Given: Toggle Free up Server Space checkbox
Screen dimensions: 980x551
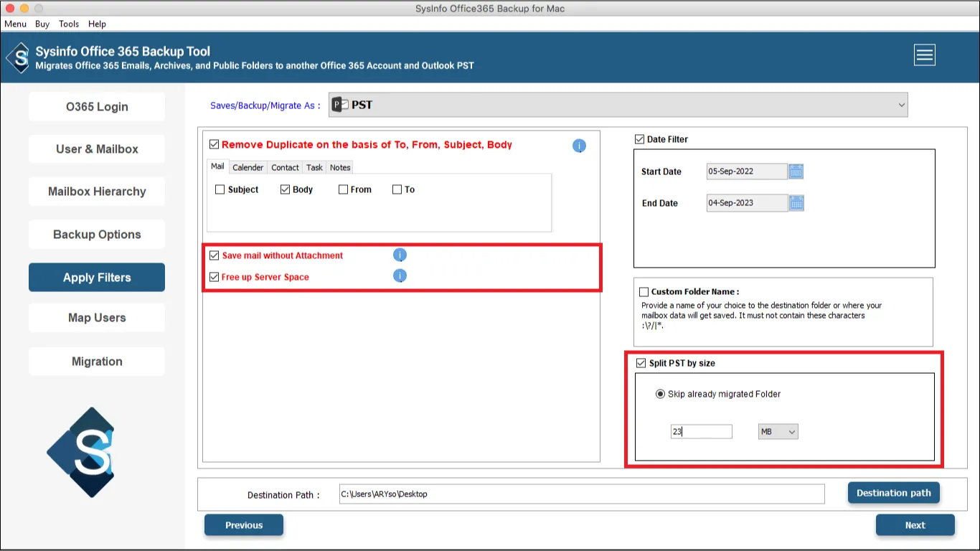Looking at the screenshot, I should click(214, 277).
